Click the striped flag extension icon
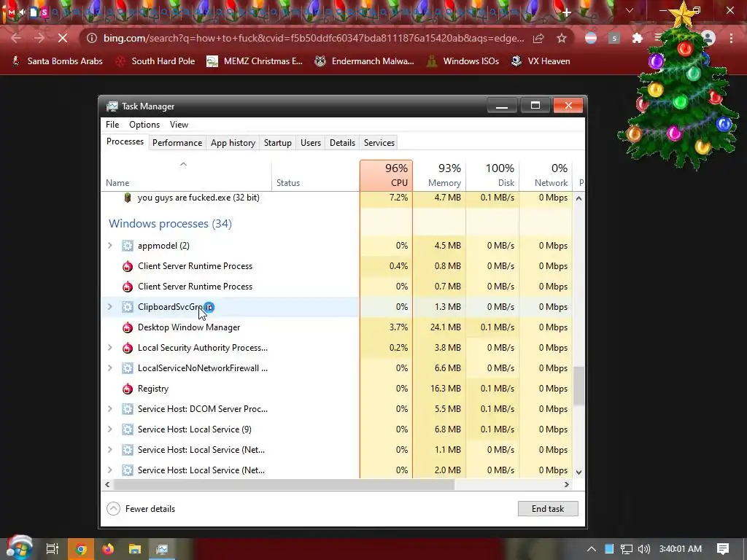747x560 pixels. (591, 38)
